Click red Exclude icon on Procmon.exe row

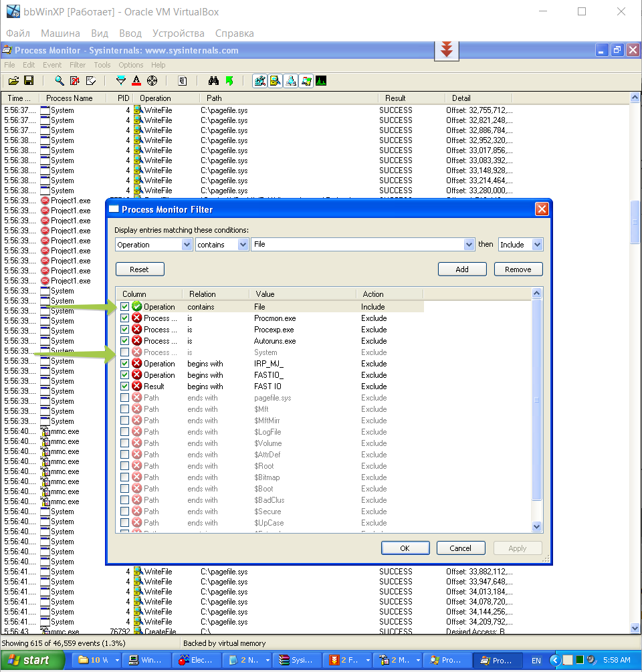pyautogui.click(x=136, y=318)
